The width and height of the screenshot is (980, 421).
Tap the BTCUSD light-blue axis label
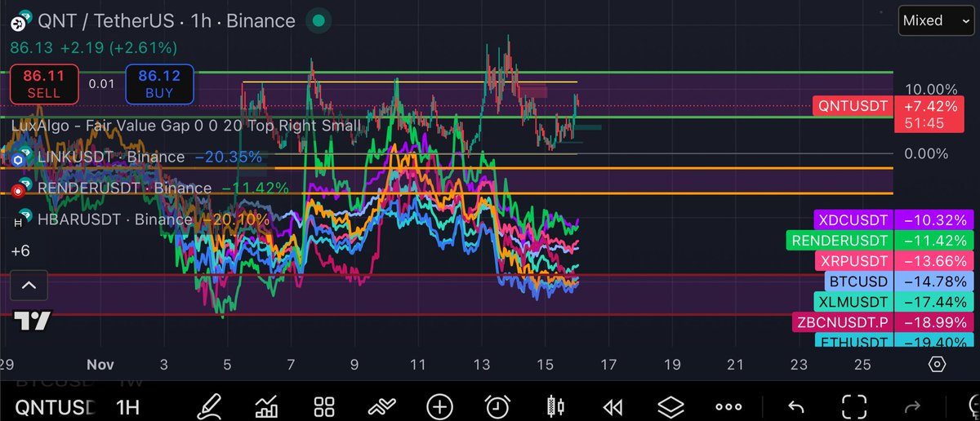coord(857,281)
